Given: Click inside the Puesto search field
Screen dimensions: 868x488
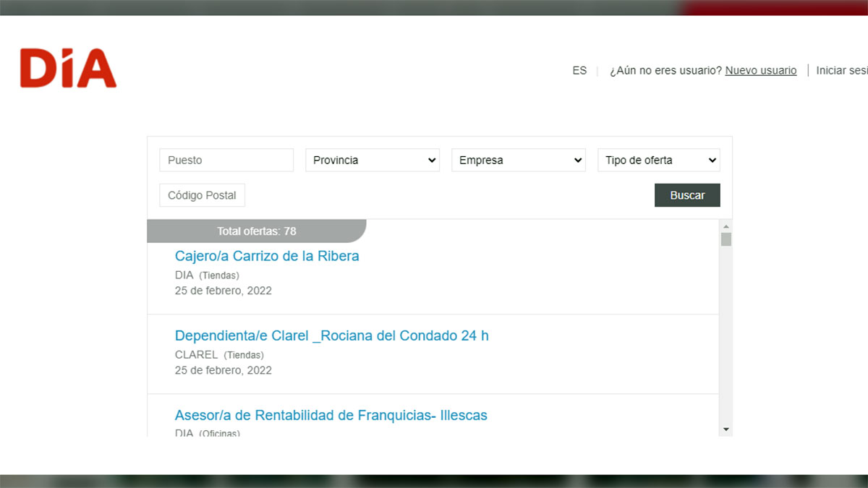Looking at the screenshot, I should [x=226, y=160].
